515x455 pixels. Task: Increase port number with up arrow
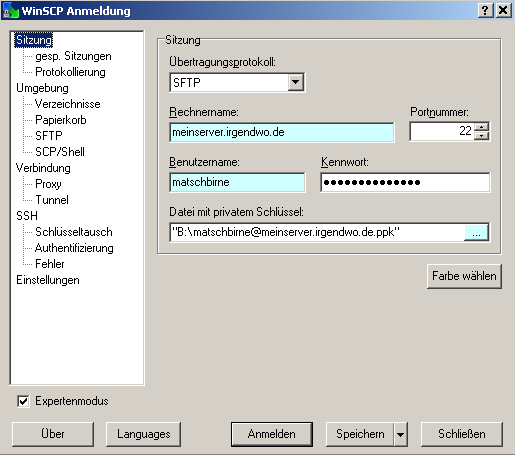tap(481, 127)
